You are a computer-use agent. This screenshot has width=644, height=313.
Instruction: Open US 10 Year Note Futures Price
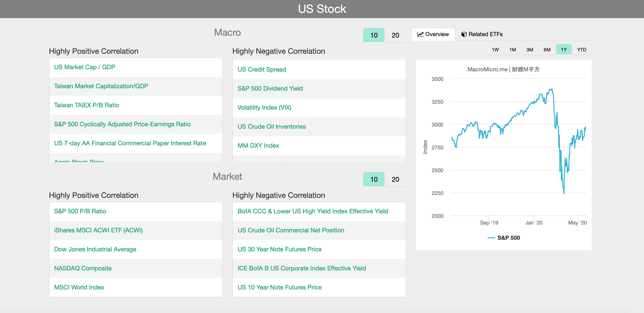pyautogui.click(x=279, y=287)
